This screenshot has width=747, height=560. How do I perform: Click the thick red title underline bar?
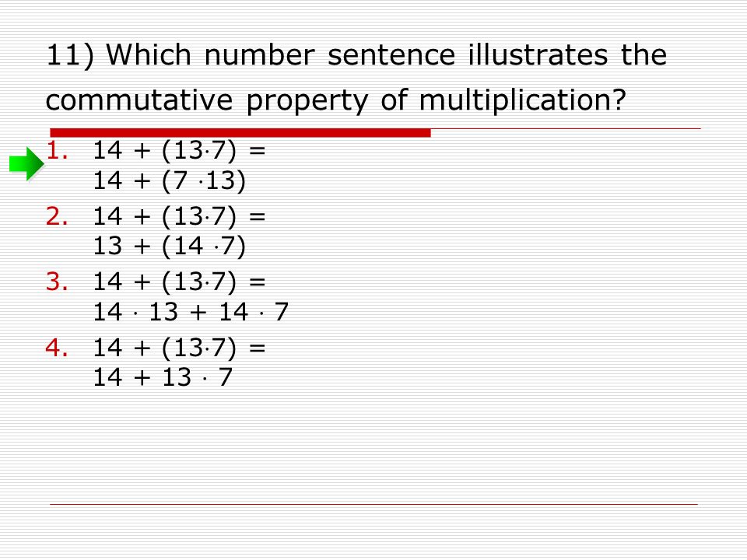click(x=240, y=133)
